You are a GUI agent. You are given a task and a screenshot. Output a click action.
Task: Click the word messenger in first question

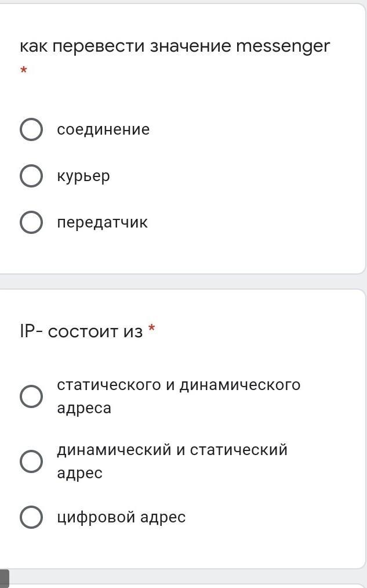pyautogui.click(x=283, y=46)
